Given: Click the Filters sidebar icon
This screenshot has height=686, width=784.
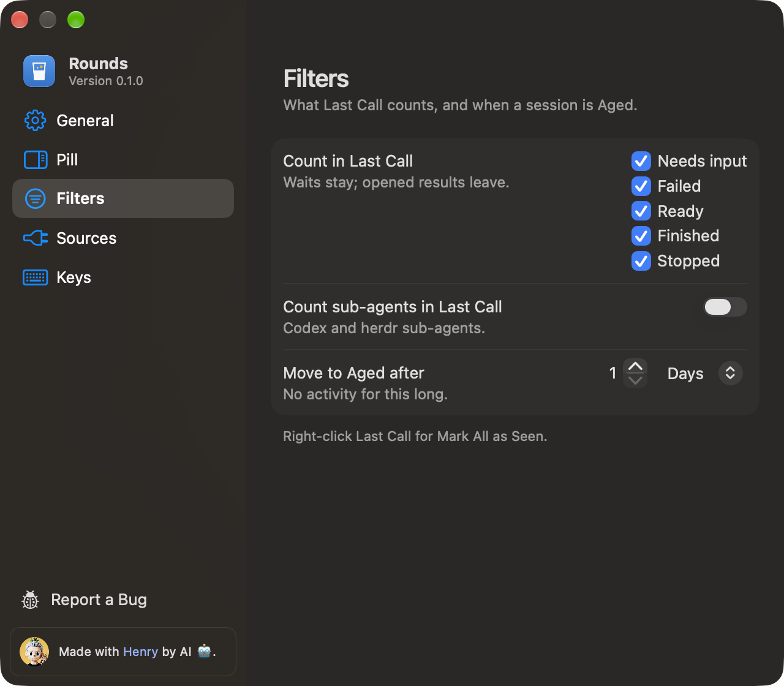Looking at the screenshot, I should [36, 198].
